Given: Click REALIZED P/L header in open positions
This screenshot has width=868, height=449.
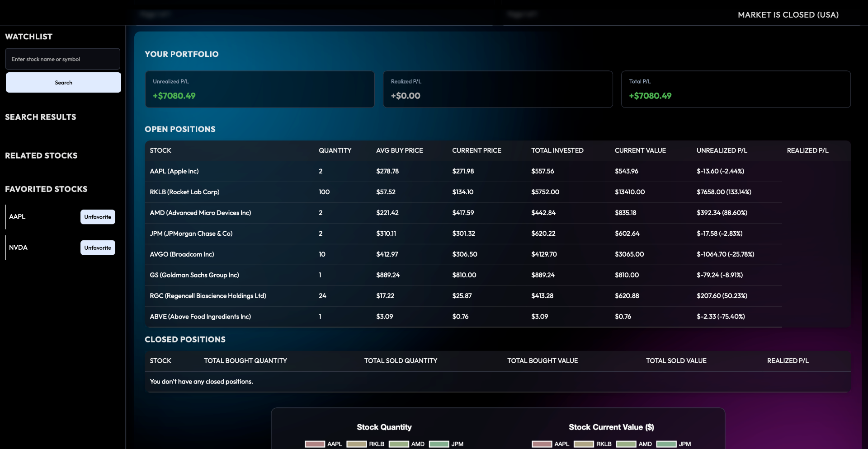Looking at the screenshot, I should pos(807,150).
